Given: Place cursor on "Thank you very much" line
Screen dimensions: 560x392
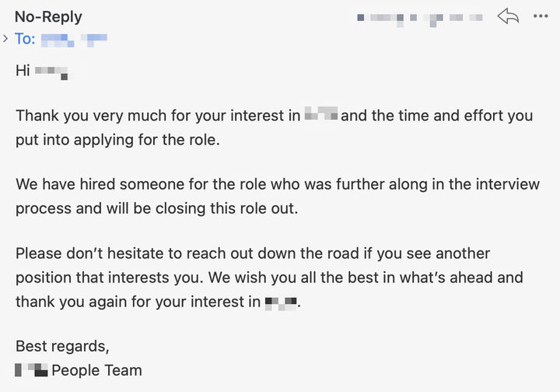Looking at the screenshot, I should click(275, 116).
